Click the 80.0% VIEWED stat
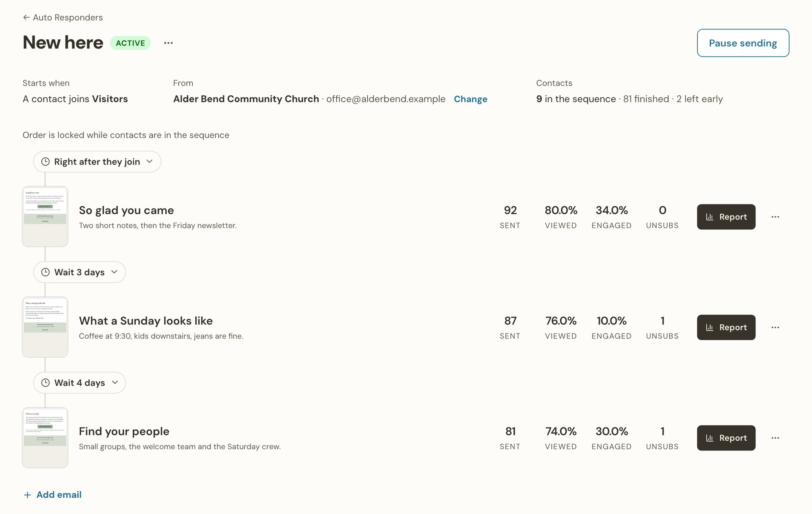 pyautogui.click(x=561, y=217)
